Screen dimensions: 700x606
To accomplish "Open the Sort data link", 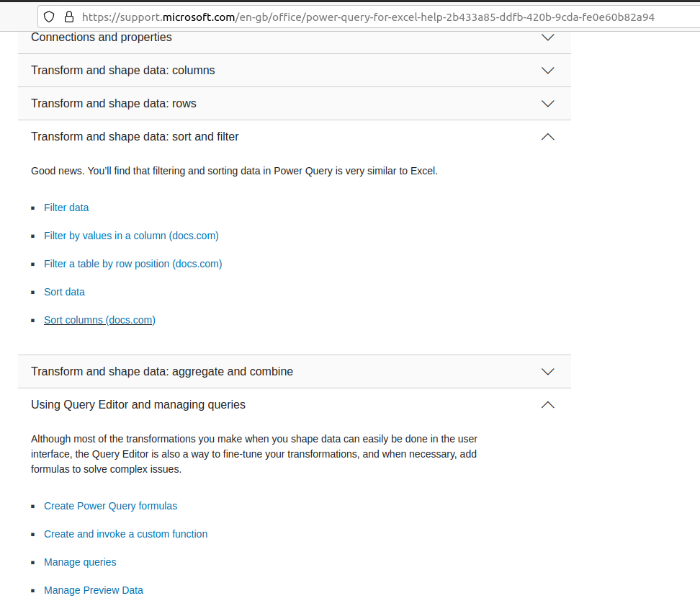I will (64, 292).
